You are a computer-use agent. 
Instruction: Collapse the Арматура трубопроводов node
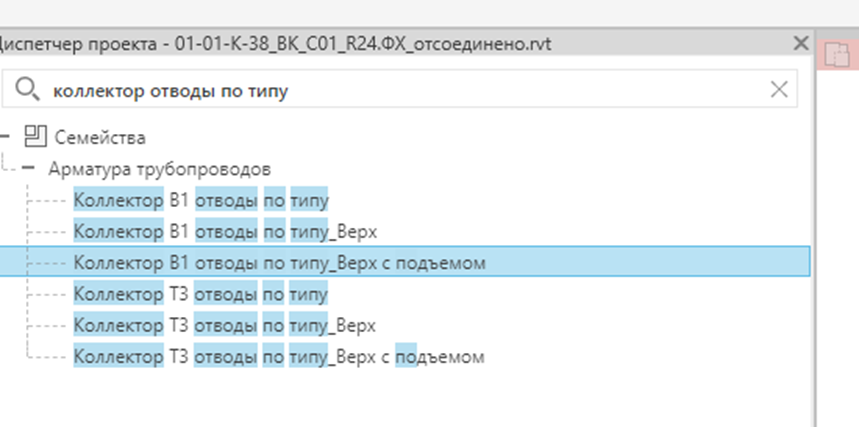pos(28,169)
